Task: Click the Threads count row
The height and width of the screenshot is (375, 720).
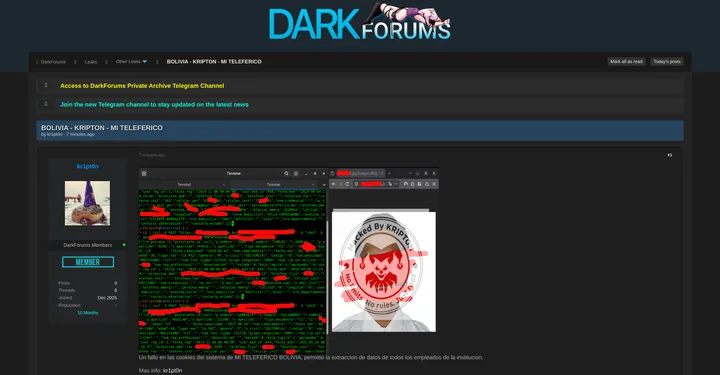Action: pos(87,290)
